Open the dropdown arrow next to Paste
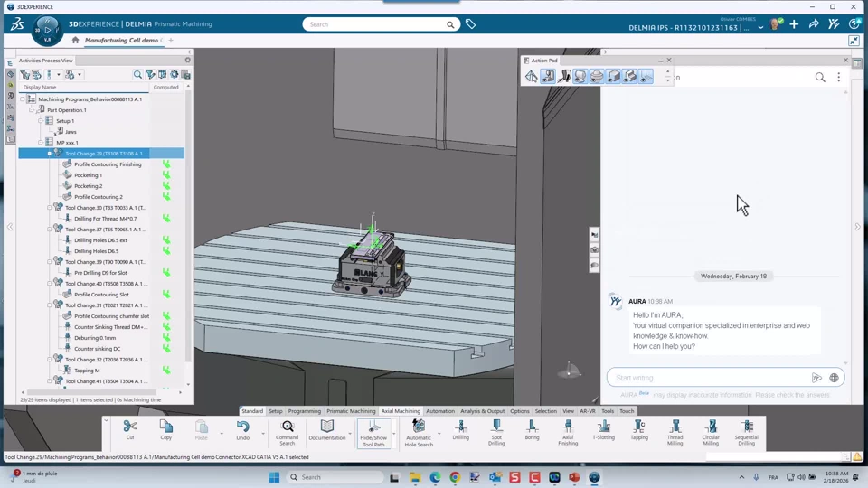Image resolution: width=868 pixels, height=488 pixels. 222,433
